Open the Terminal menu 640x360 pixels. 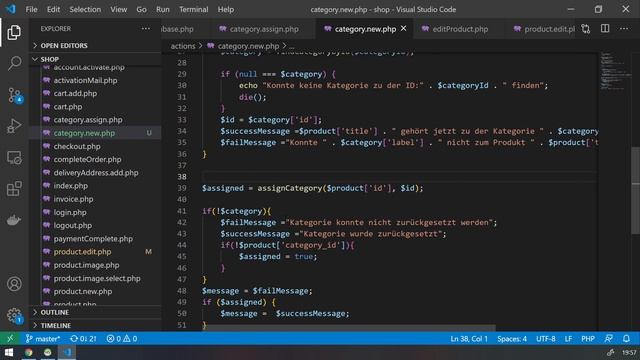pyautogui.click(x=193, y=9)
